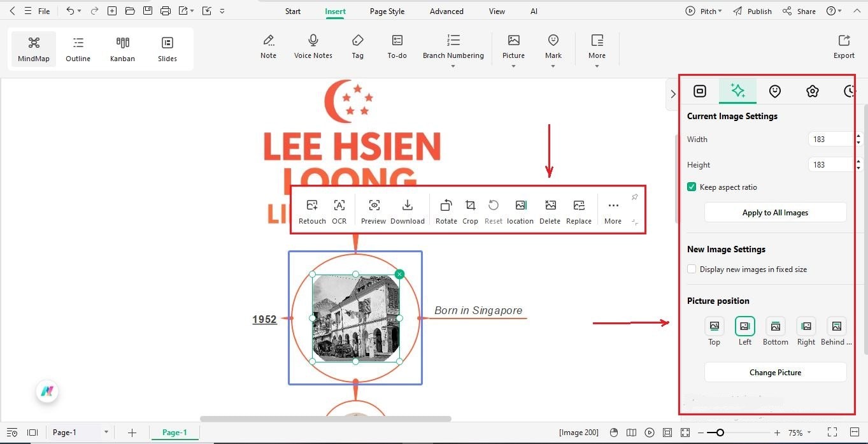Remove image with green X badge
This screenshot has width=868, height=444.
399,274
